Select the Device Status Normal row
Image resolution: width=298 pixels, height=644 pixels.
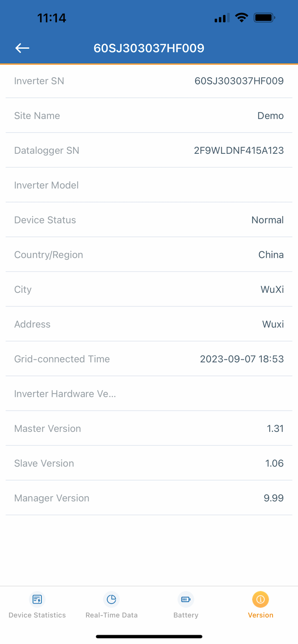click(149, 220)
